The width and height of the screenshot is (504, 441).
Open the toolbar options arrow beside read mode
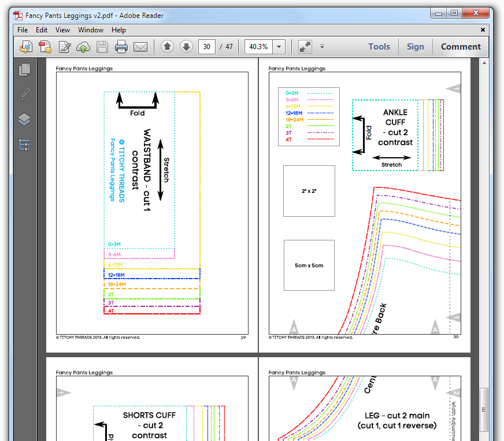click(323, 47)
